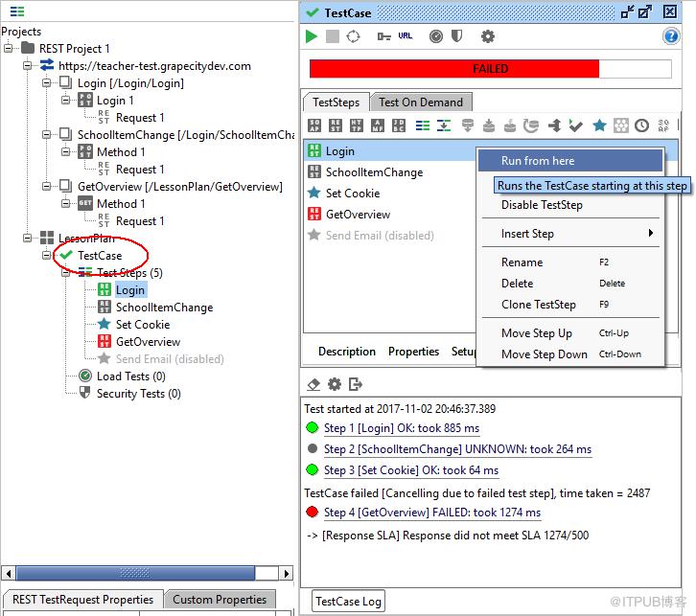Open Step 4 GetOverview FAILED log link
The height and width of the screenshot is (616, 696).
432,513
